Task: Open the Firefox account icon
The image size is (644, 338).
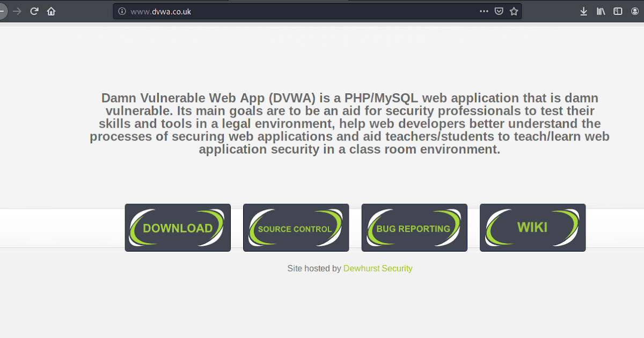Action: pyautogui.click(x=635, y=11)
